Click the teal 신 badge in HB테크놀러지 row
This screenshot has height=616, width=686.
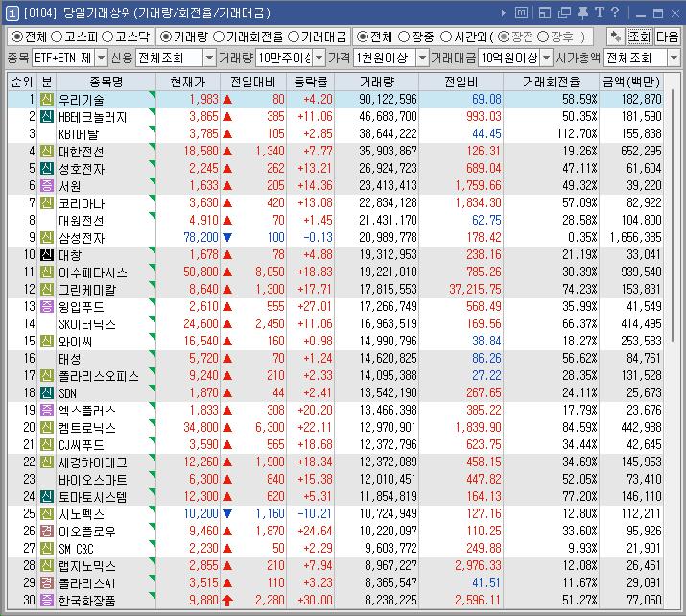point(47,116)
